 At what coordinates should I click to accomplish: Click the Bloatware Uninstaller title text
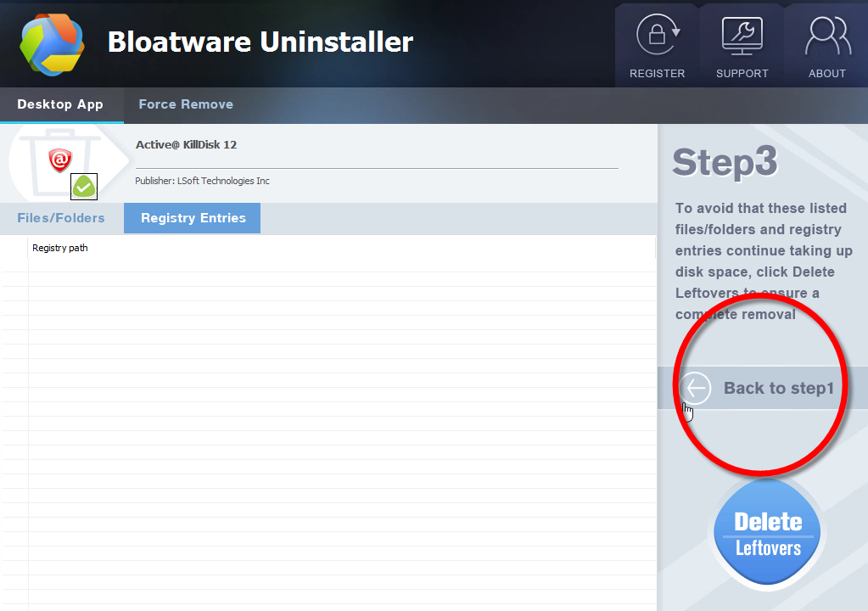pyautogui.click(x=260, y=42)
